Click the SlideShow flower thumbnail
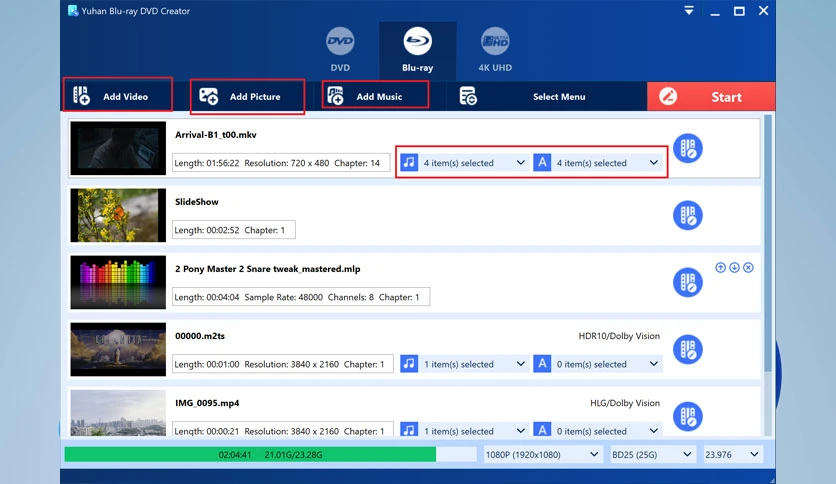 [x=118, y=215]
